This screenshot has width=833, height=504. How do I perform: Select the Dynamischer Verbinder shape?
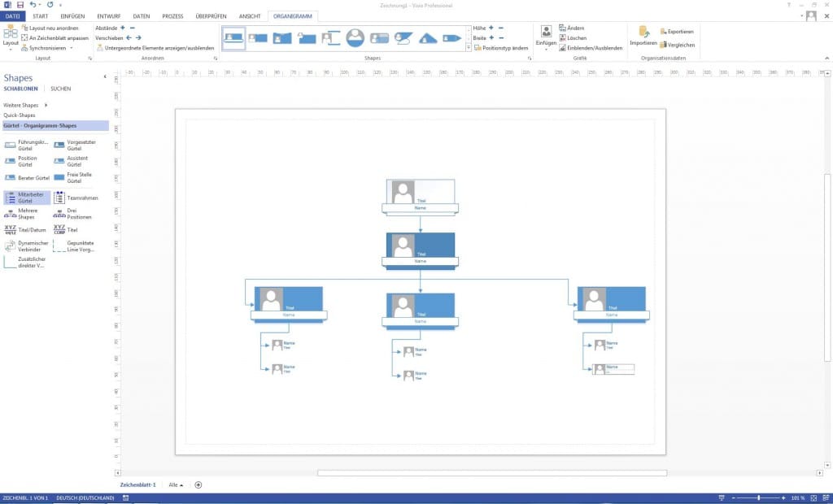27,245
